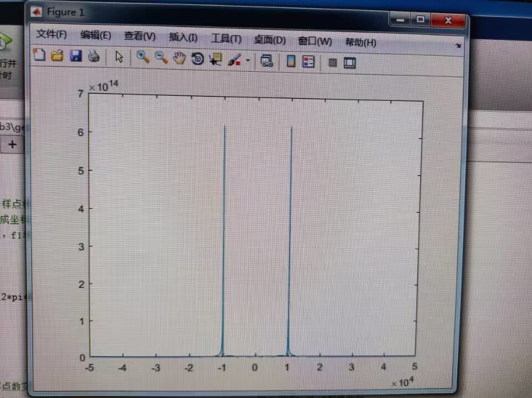The image size is (532, 398).
Task: Select the Zoom In magnifier tool
Action: tap(143, 57)
